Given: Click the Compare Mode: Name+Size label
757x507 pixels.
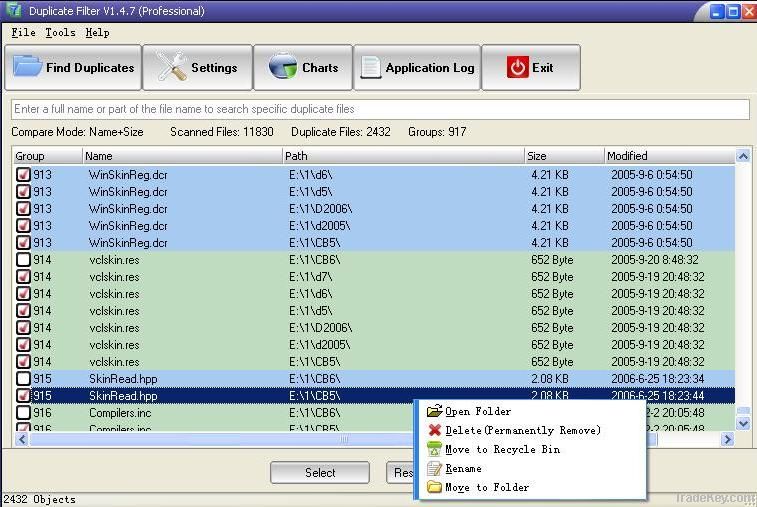Looking at the screenshot, I should (x=77, y=132).
